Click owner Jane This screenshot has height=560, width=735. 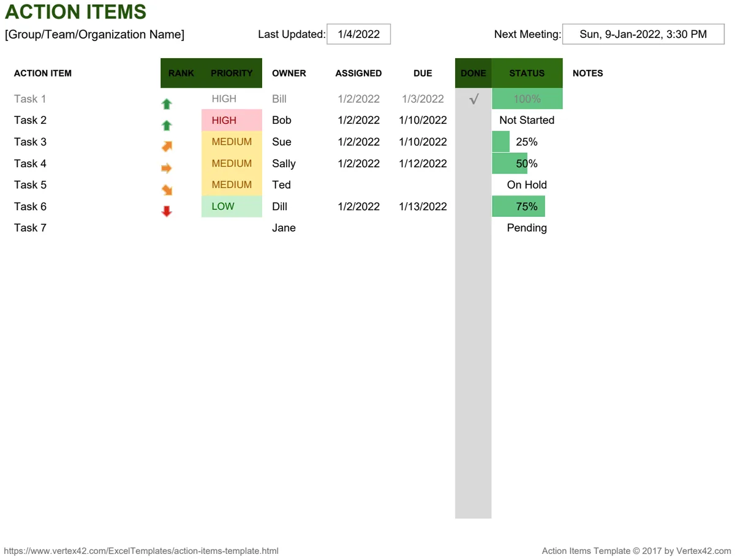tap(284, 228)
